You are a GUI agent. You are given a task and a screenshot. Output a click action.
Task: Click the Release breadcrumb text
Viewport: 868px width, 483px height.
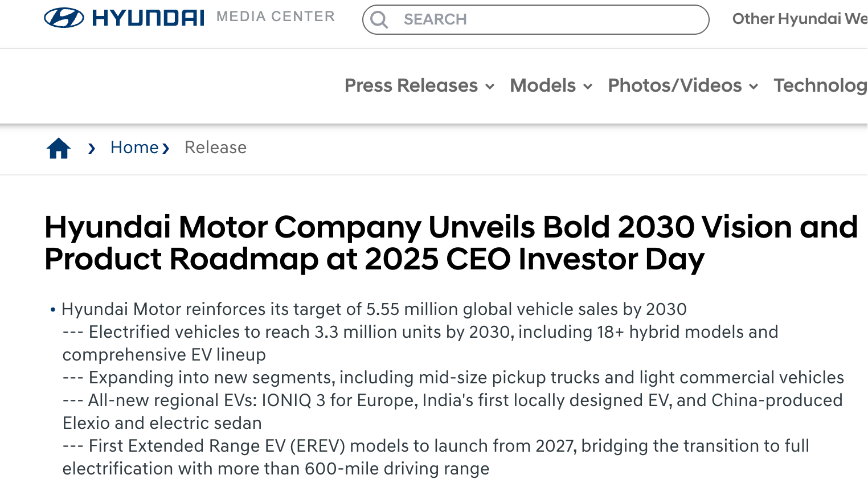215,148
